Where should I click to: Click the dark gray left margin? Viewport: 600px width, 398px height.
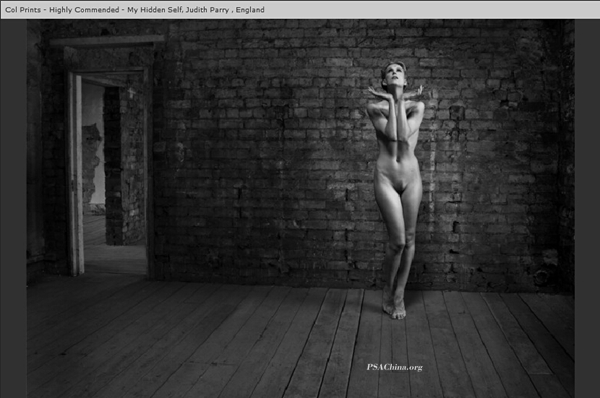click(13, 209)
